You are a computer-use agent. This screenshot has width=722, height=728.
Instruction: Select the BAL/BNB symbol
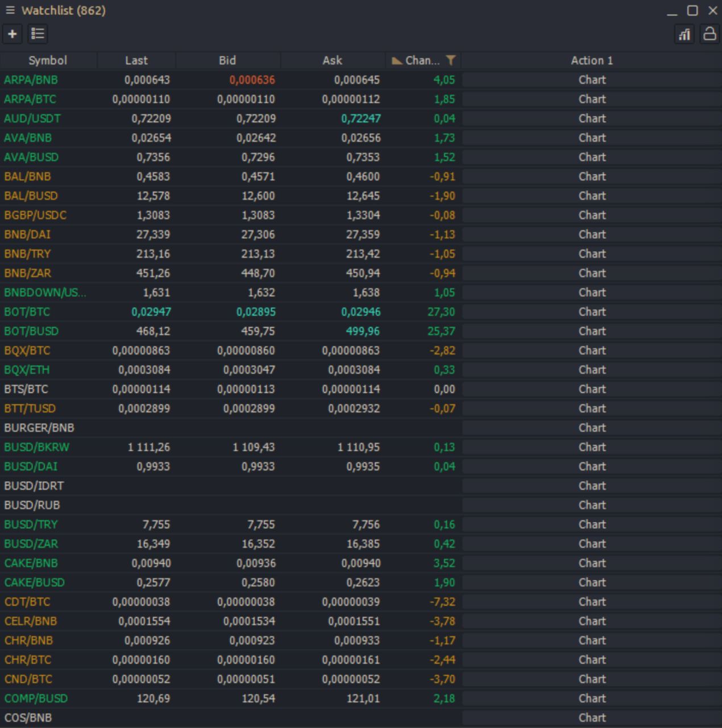(27, 176)
